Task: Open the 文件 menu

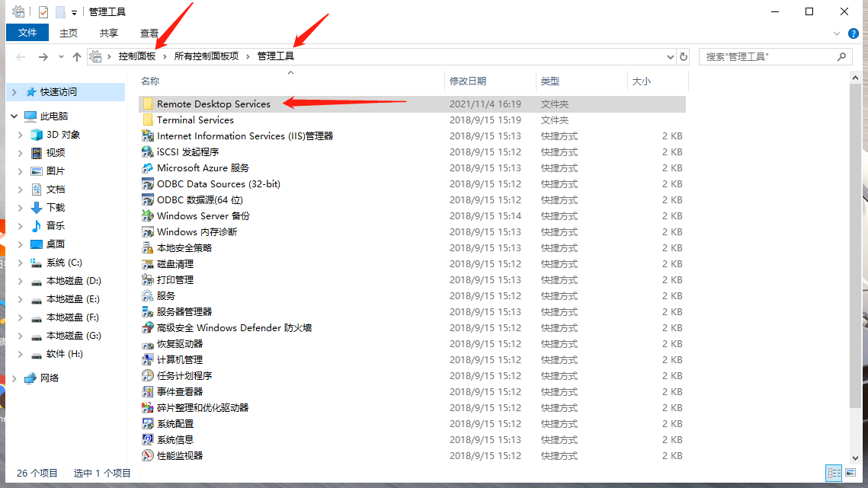Action: pos(27,33)
